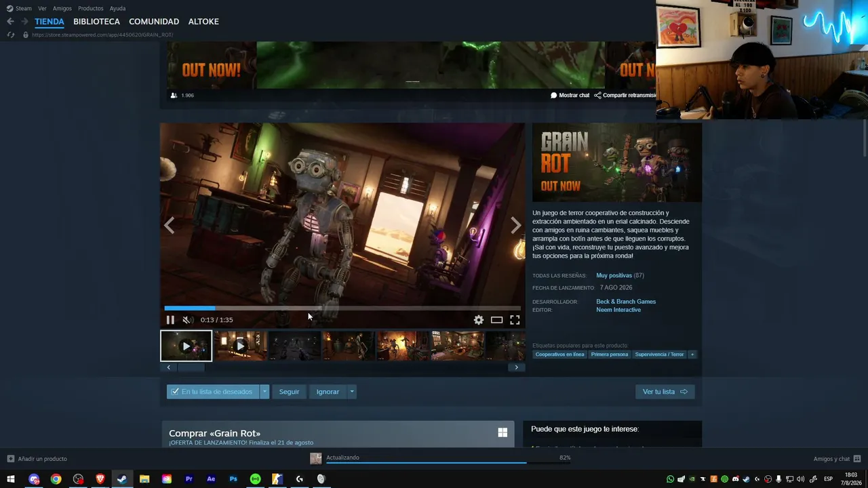This screenshot has height=488, width=868.
Task: Open the sixth screenshot thumbnail
Action: [x=457, y=346]
